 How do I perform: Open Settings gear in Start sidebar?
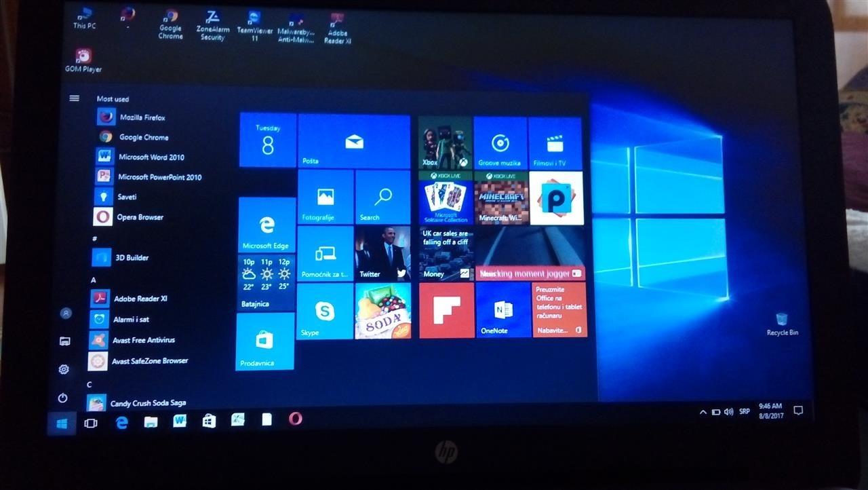(x=64, y=369)
